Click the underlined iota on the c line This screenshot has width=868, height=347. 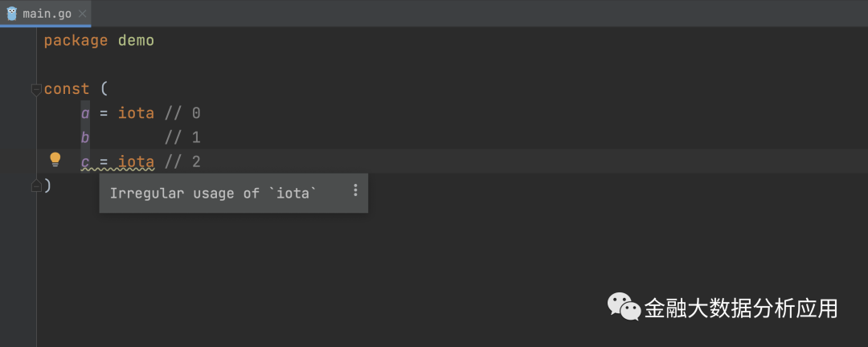(136, 161)
